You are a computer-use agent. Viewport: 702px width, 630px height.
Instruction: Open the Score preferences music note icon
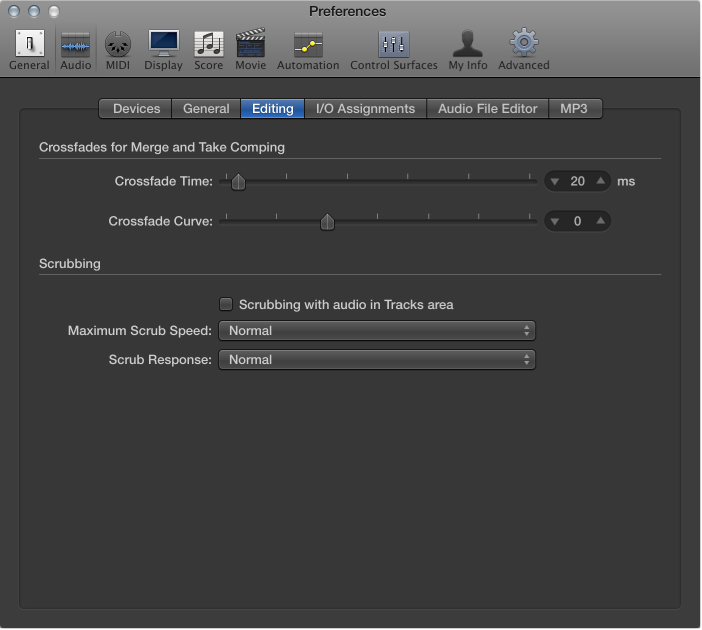[x=209, y=44]
